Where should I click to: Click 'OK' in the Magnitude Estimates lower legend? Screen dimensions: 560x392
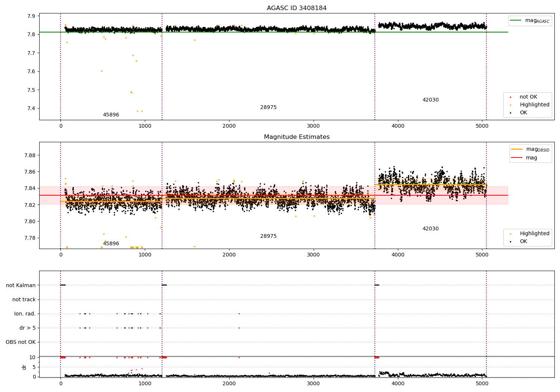[x=523, y=241]
